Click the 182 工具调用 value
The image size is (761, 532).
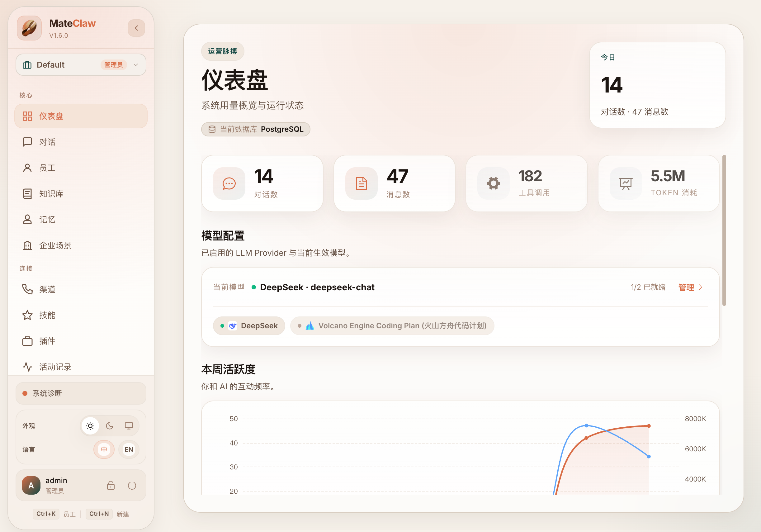[x=530, y=176]
